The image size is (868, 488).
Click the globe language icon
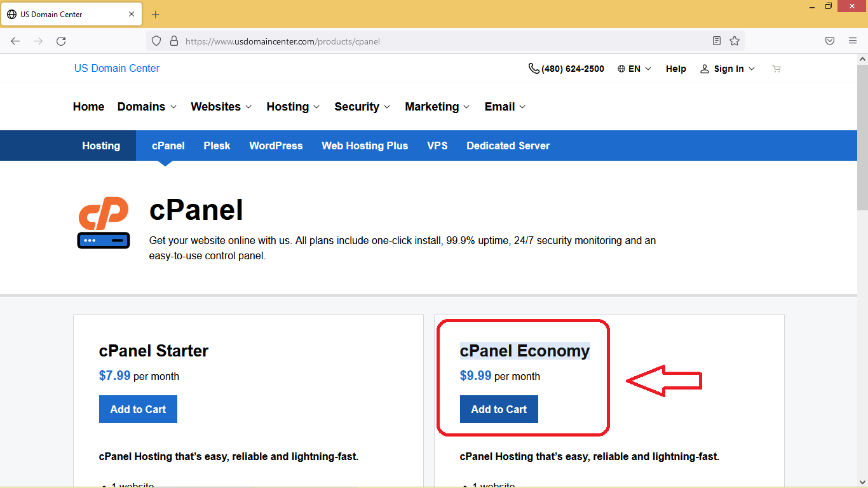point(621,69)
